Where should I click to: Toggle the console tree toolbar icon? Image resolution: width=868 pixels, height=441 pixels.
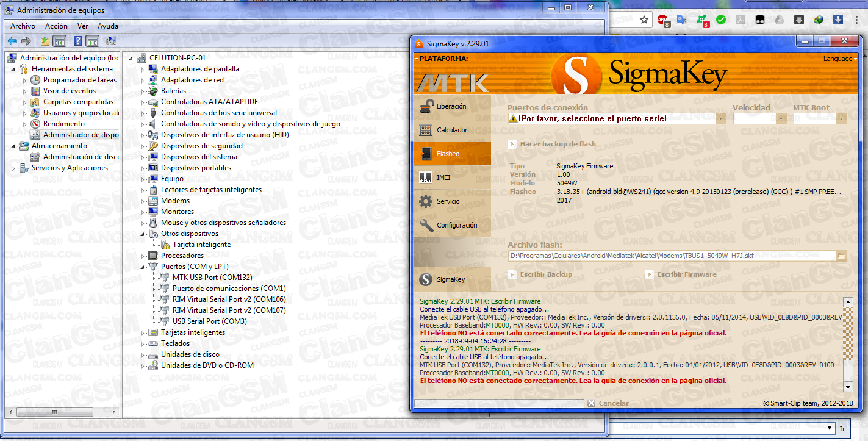(x=59, y=41)
